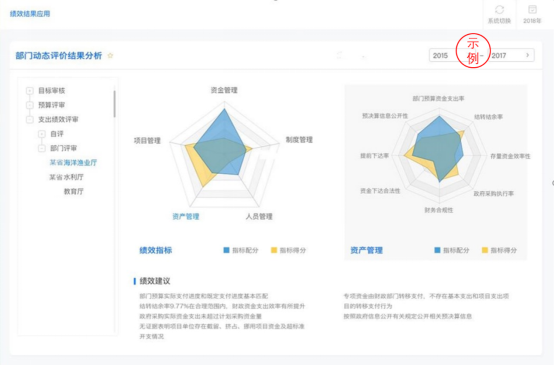Click the 政府采购执行率 axis label
Image resolution: width=554 pixels, height=366 pixels.
494,194
